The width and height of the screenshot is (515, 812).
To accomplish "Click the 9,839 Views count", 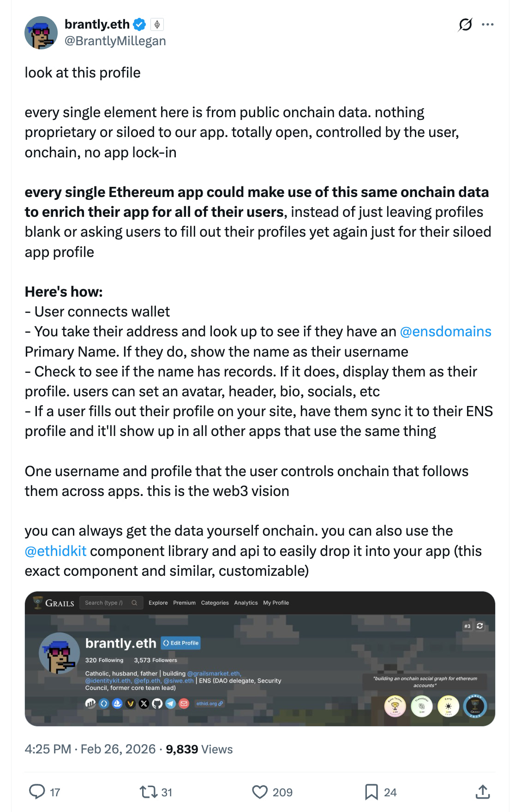I will [199, 749].
